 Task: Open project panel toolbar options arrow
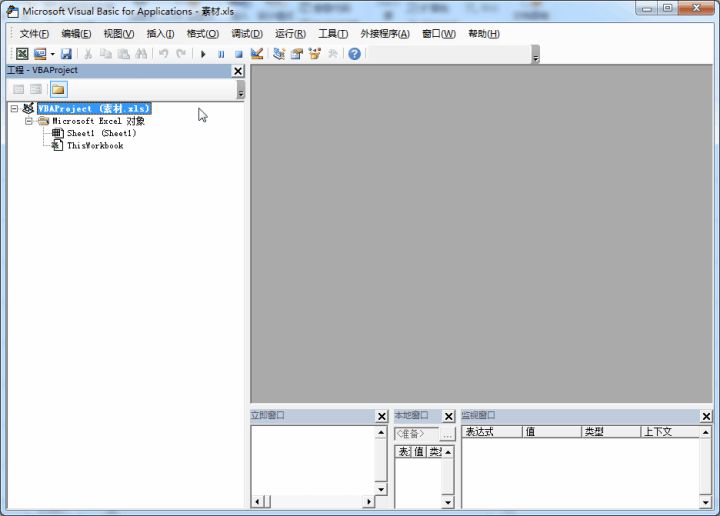pos(241,90)
